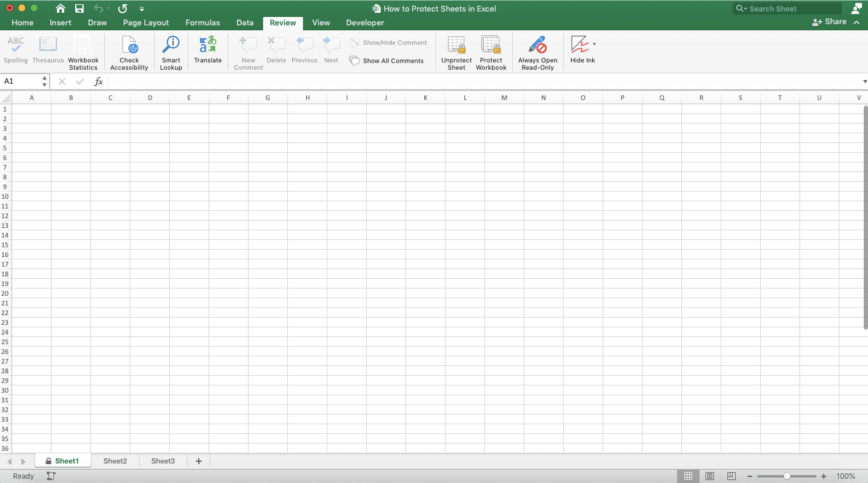Click Protect Workbook
This screenshot has width=868, height=483.
click(491, 53)
